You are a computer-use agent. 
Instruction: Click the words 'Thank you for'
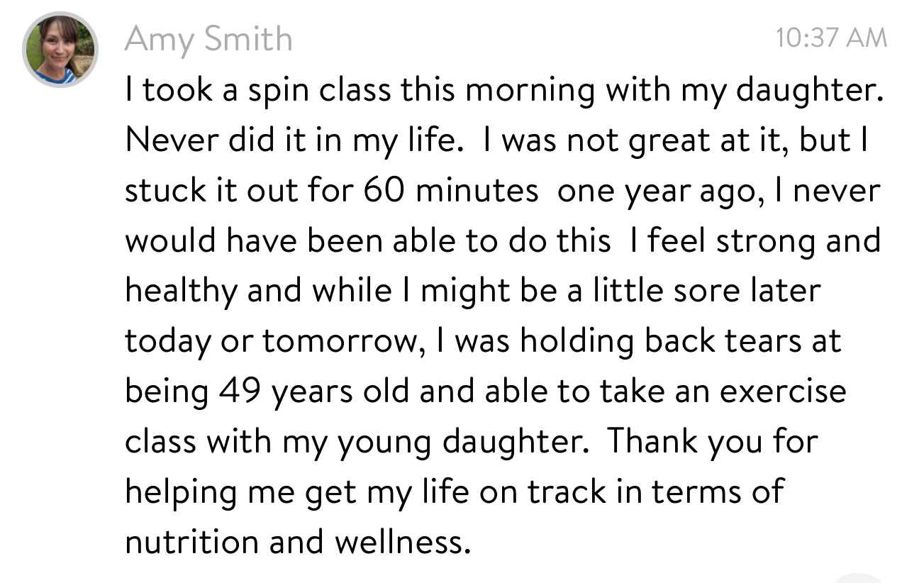click(712, 441)
